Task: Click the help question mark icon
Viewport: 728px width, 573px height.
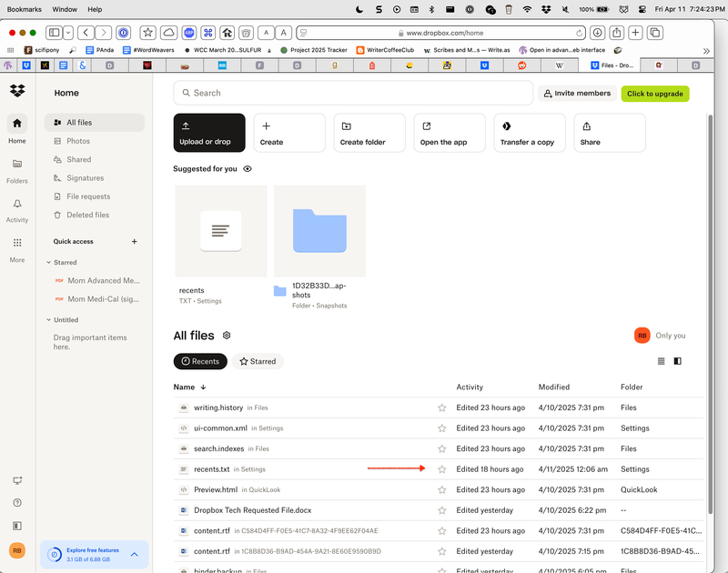Action: point(17,503)
